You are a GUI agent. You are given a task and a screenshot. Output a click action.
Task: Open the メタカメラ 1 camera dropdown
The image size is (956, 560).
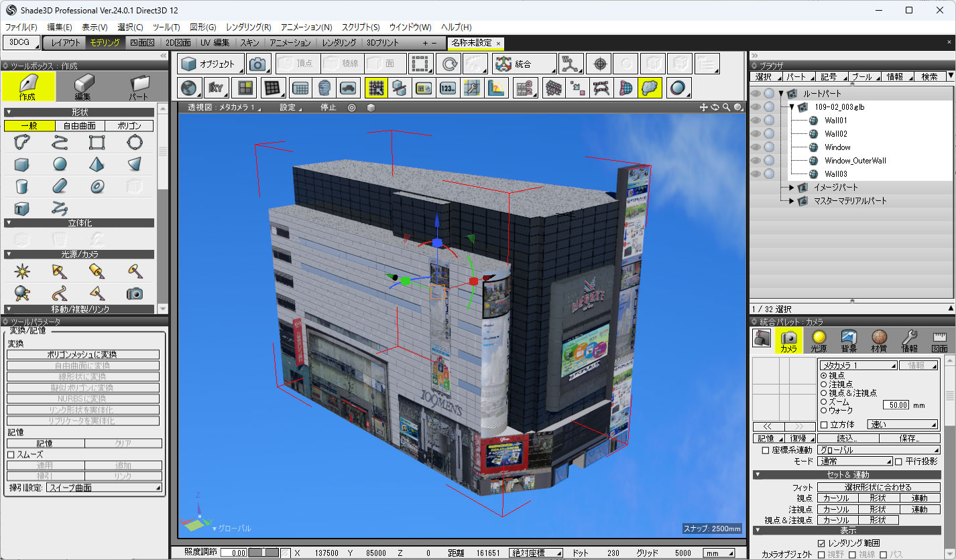point(858,366)
